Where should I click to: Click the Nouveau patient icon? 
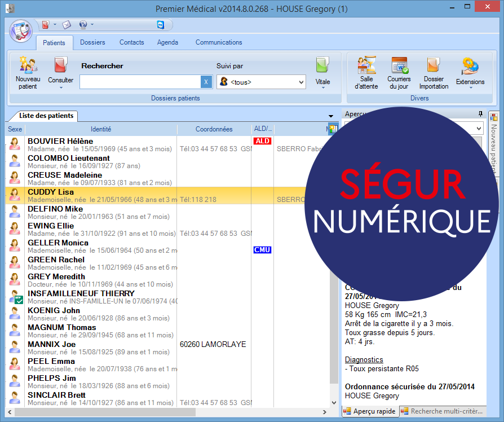[28, 65]
